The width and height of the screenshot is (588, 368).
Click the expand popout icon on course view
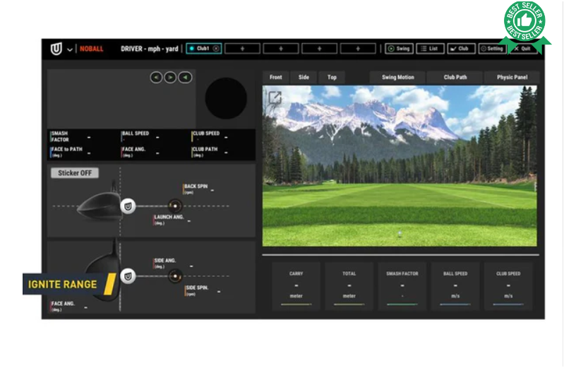275,98
